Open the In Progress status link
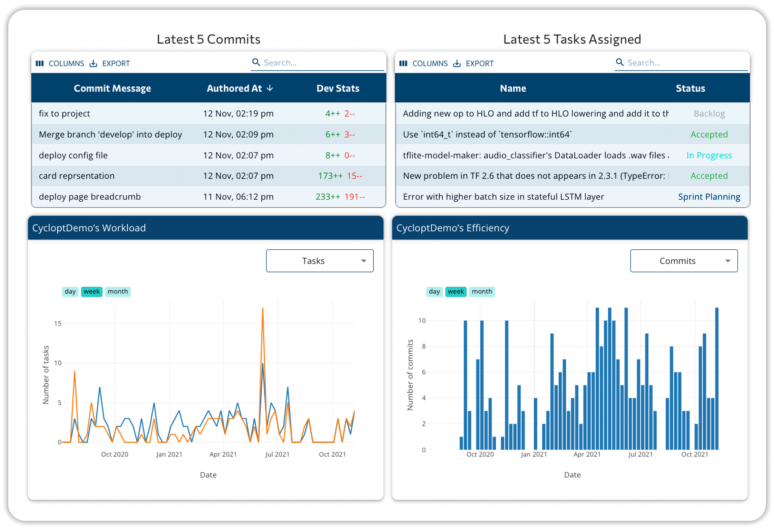The width and height of the screenshot is (774, 532). click(709, 155)
